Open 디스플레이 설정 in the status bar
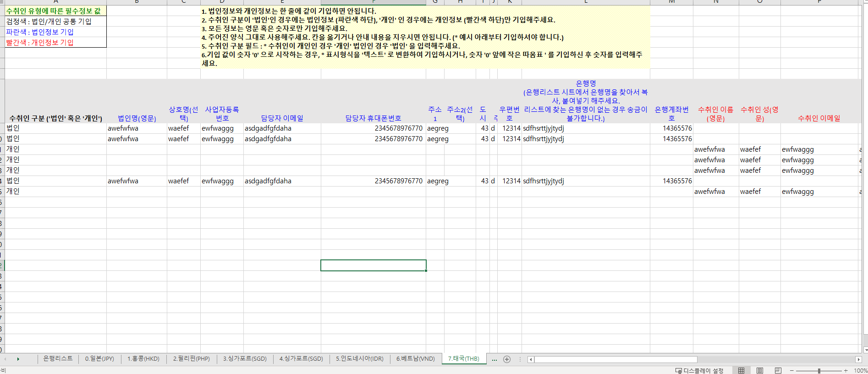Image resolution: width=868 pixels, height=374 pixels. pyautogui.click(x=699, y=370)
